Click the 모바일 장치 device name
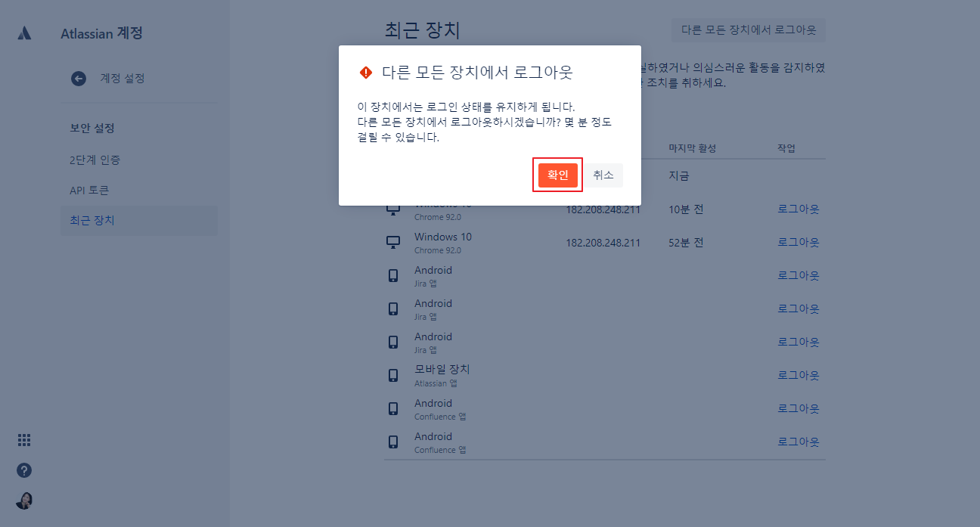Screen dimensions: 980x527 click(442, 369)
